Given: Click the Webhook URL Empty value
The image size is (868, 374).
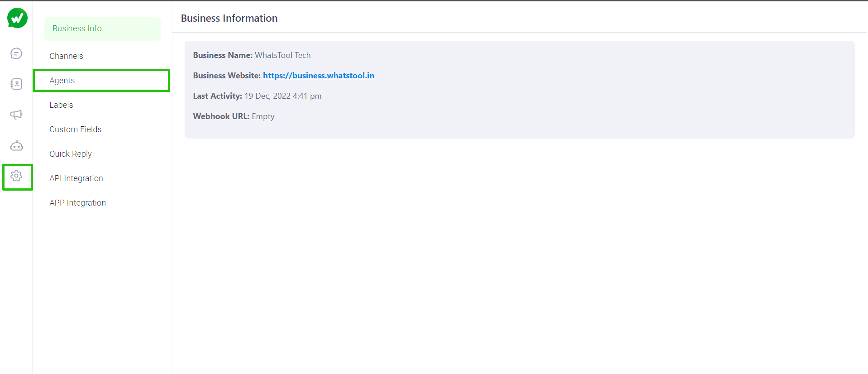Looking at the screenshot, I should point(263,116).
